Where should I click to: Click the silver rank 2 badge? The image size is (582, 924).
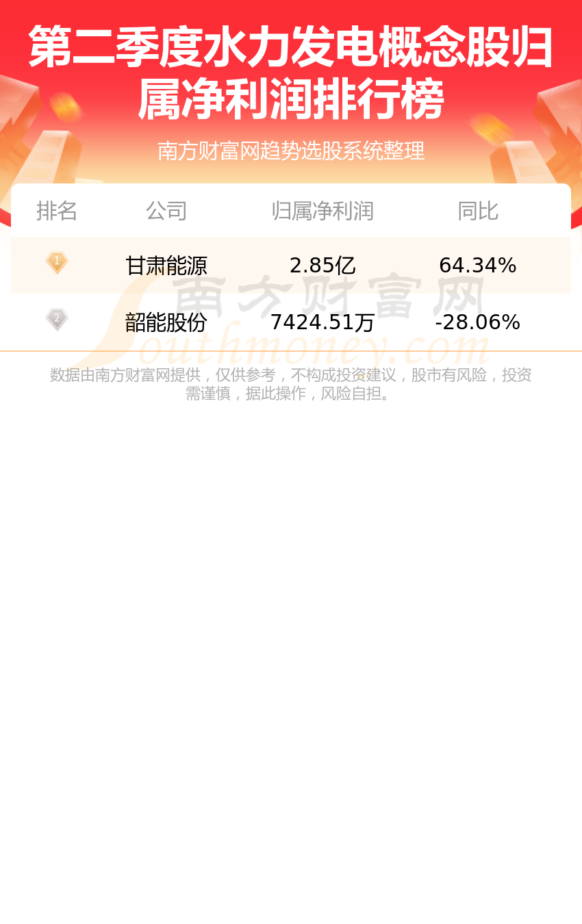coord(57,320)
